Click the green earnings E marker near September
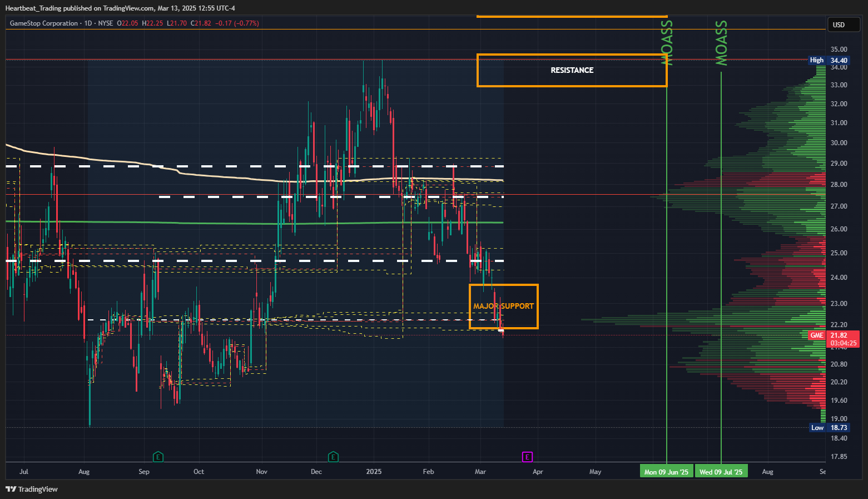This screenshot has height=499, width=868. pos(158,457)
